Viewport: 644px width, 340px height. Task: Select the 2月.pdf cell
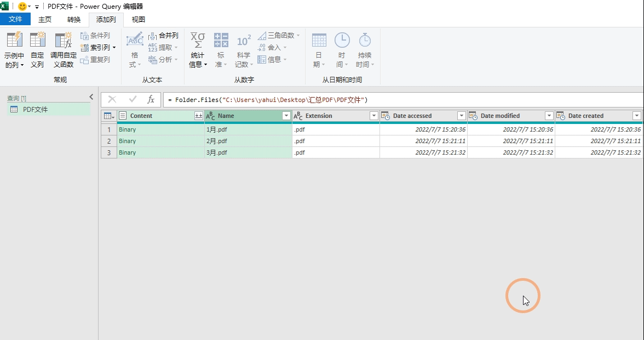pyautogui.click(x=248, y=141)
